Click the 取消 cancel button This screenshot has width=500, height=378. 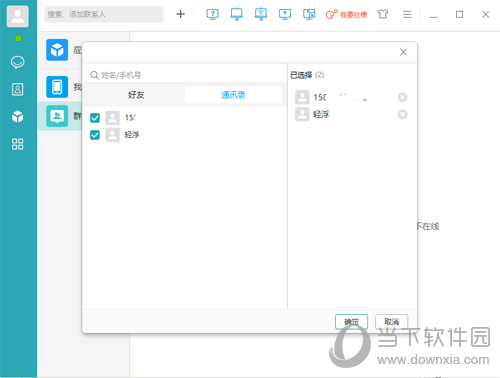coord(392,322)
